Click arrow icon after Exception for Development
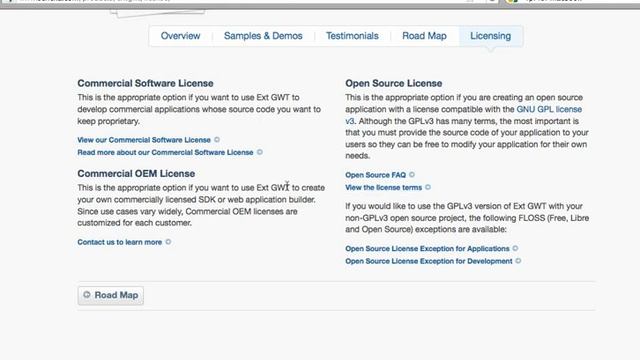640x360 pixels. [518, 261]
